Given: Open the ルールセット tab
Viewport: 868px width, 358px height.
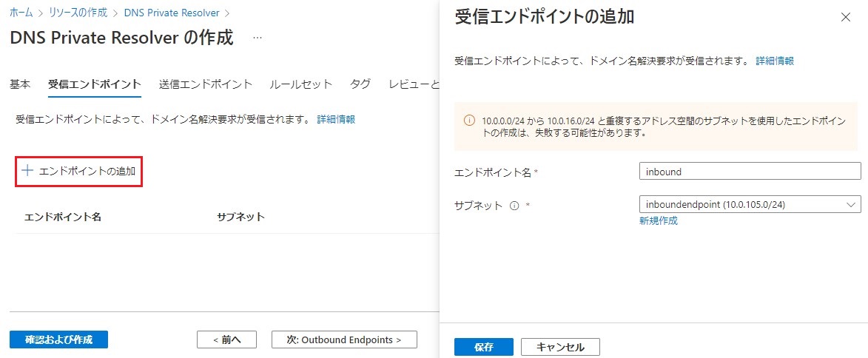Looking at the screenshot, I should coord(301,84).
